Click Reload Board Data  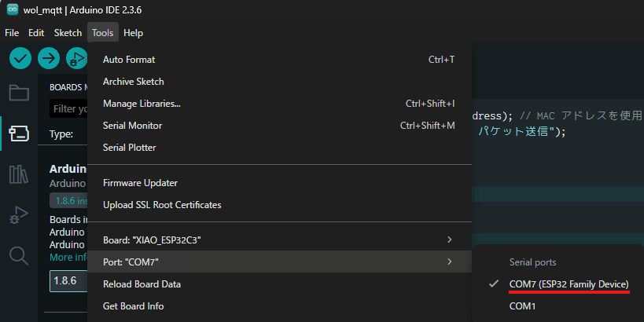[279, 284]
